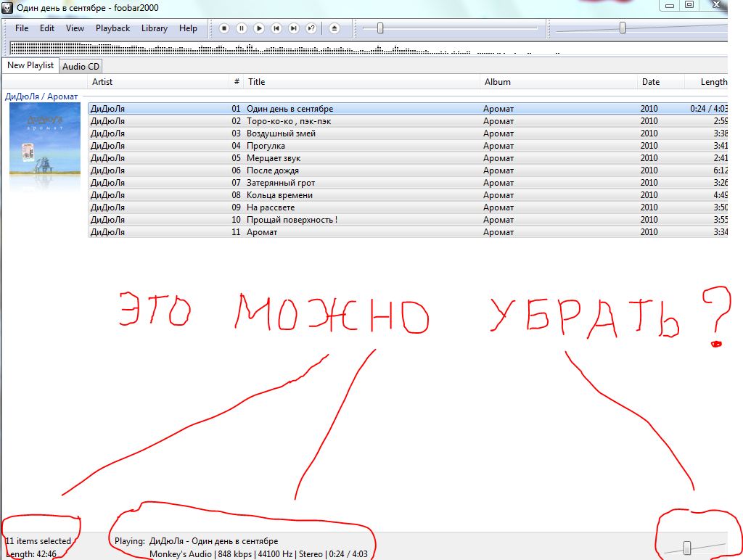Screen dimensions: 743x560
Task: Stop playback with the Stop button
Action: pos(224,28)
